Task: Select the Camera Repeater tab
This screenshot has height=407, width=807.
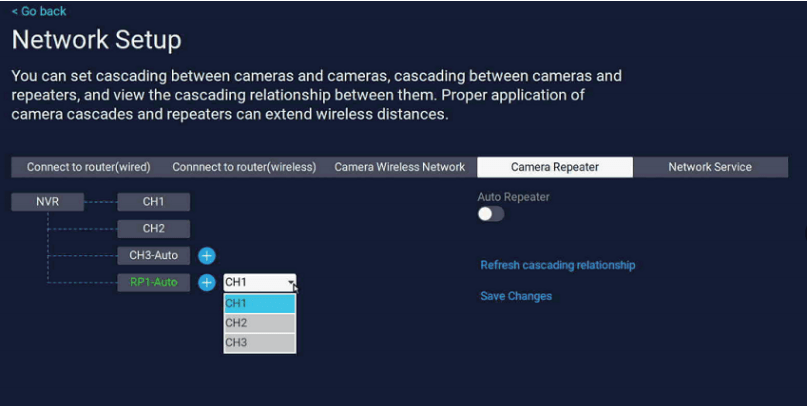Action: 555,167
